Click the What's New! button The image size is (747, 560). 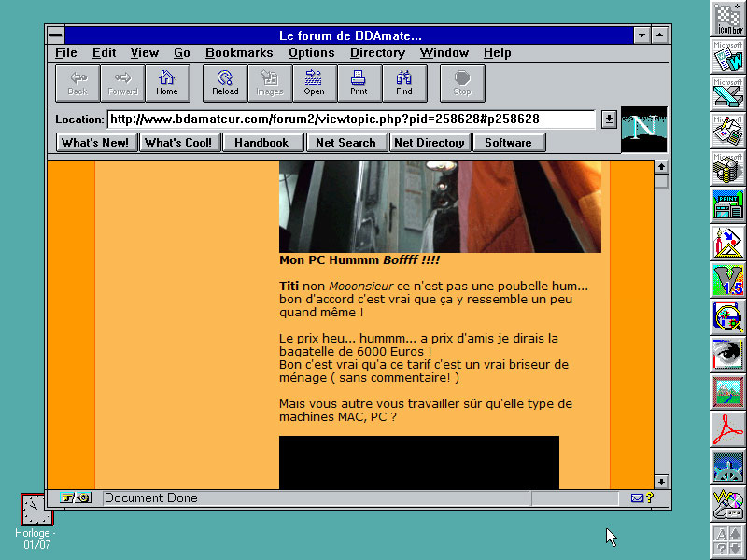[x=97, y=143]
